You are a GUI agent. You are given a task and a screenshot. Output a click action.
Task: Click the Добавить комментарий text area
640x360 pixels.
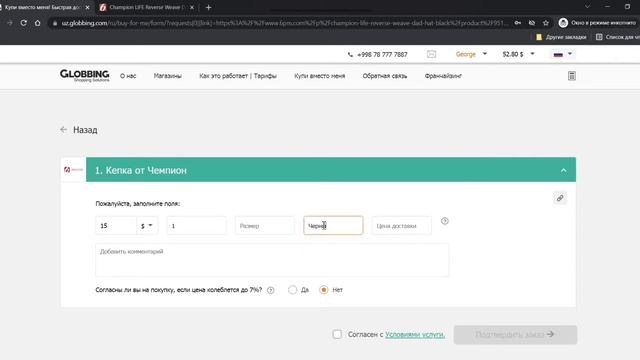(x=272, y=260)
